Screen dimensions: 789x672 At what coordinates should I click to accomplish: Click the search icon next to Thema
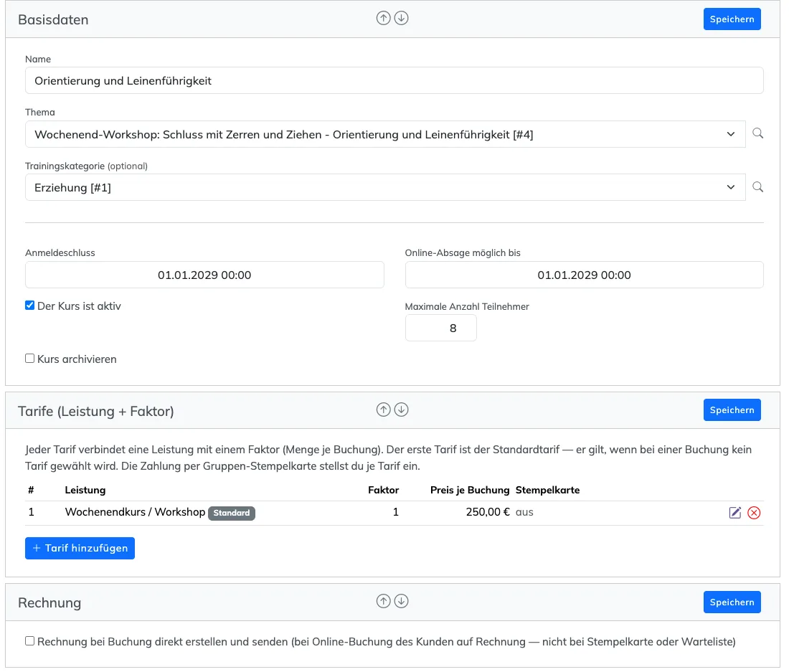pos(758,133)
